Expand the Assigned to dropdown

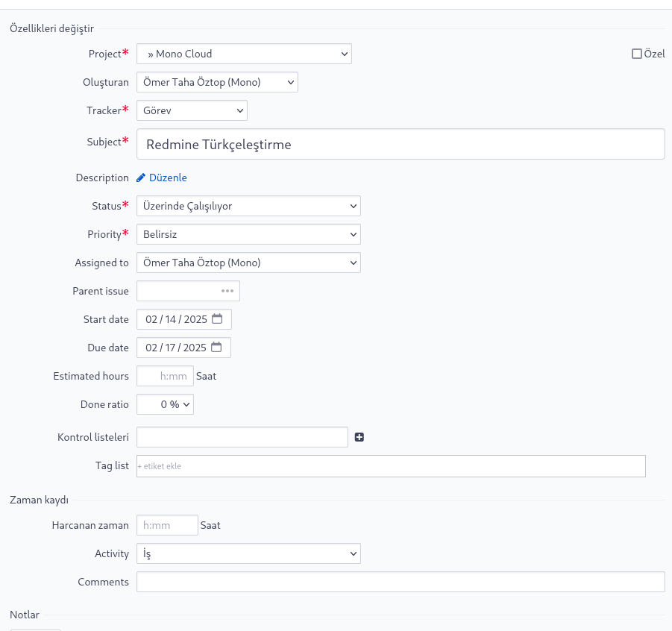[x=248, y=263]
